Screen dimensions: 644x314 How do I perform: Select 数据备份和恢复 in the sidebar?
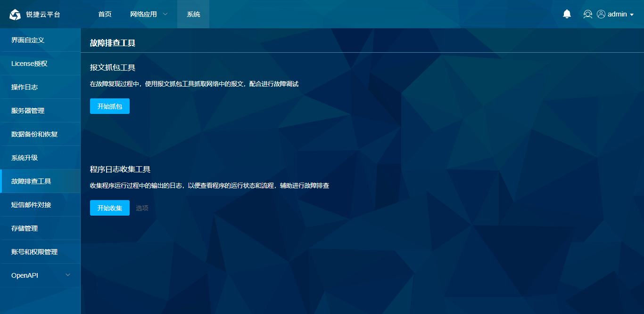(34, 134)
